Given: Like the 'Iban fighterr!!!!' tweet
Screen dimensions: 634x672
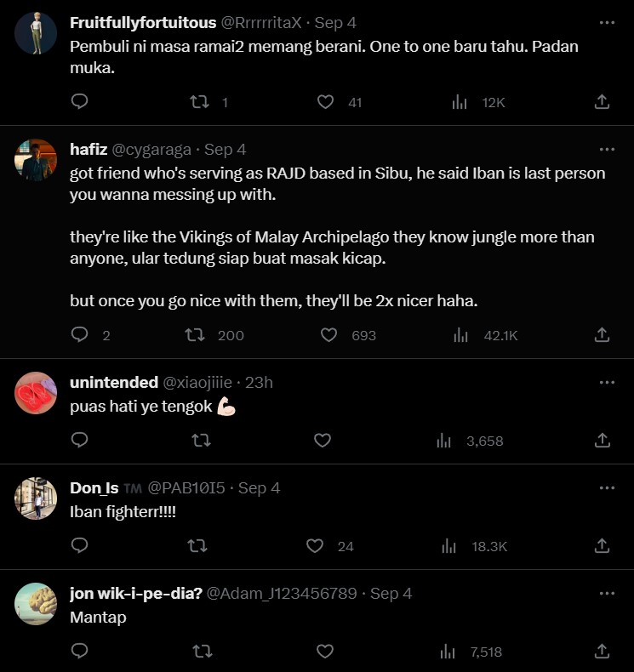Looking at the screenshot, I should (x=315, y=546).
